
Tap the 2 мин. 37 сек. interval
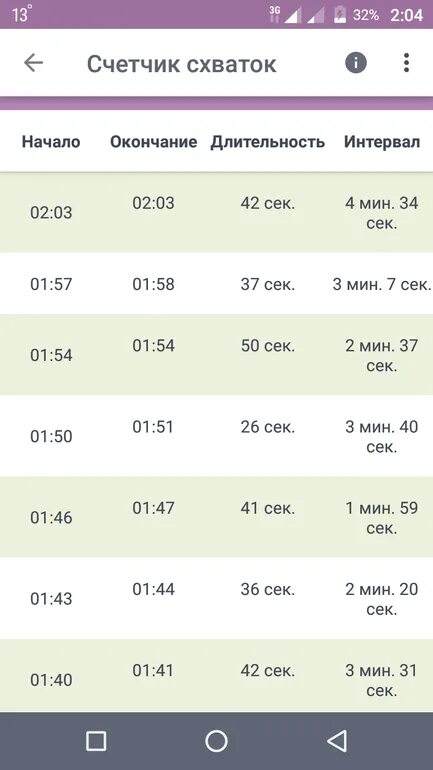pyautogui.click(x=381, y=356)
